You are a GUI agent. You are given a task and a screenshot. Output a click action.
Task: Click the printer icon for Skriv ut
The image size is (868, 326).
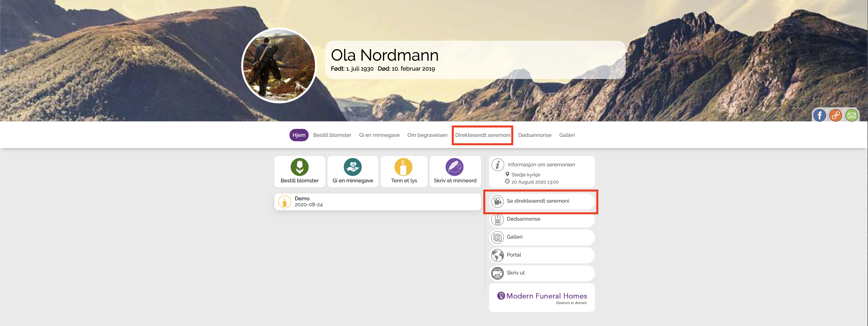[x=497, y=273]
